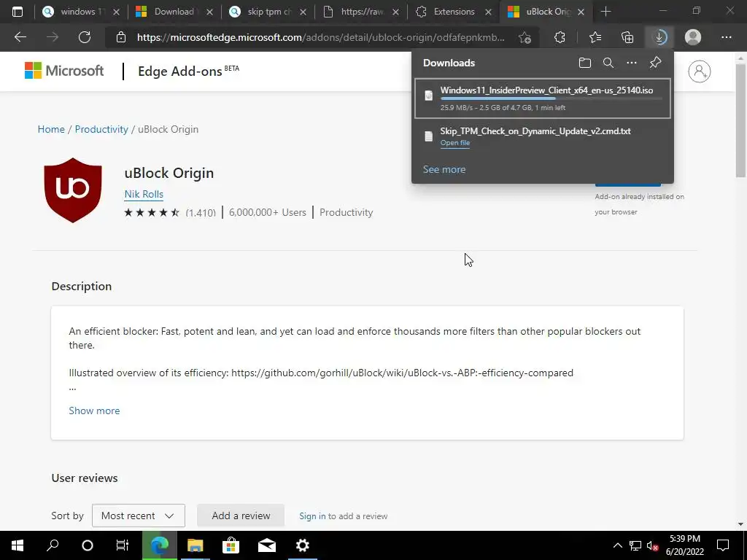Close the uBlock Origin tab

[x=581, y=12]
